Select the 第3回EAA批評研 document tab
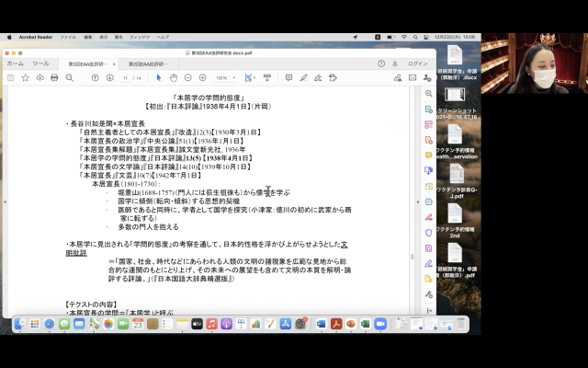The image size is (588, 368). pos(88,64)
